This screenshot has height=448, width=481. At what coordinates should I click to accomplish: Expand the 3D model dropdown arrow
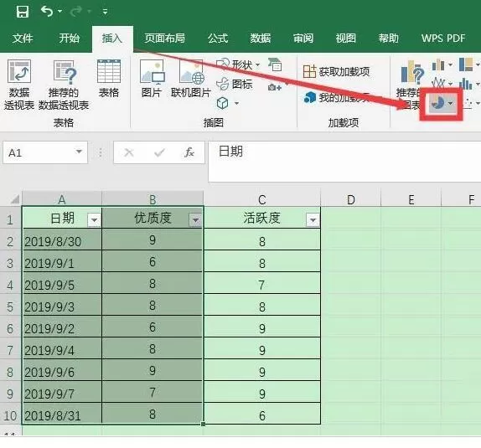(236, 103)
